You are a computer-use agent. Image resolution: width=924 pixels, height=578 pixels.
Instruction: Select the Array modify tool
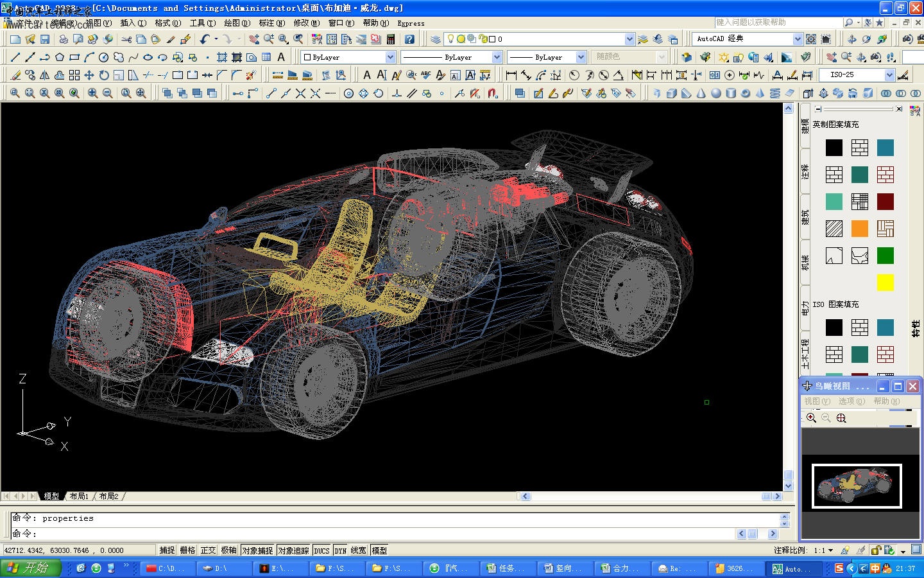tap(74, 75)
